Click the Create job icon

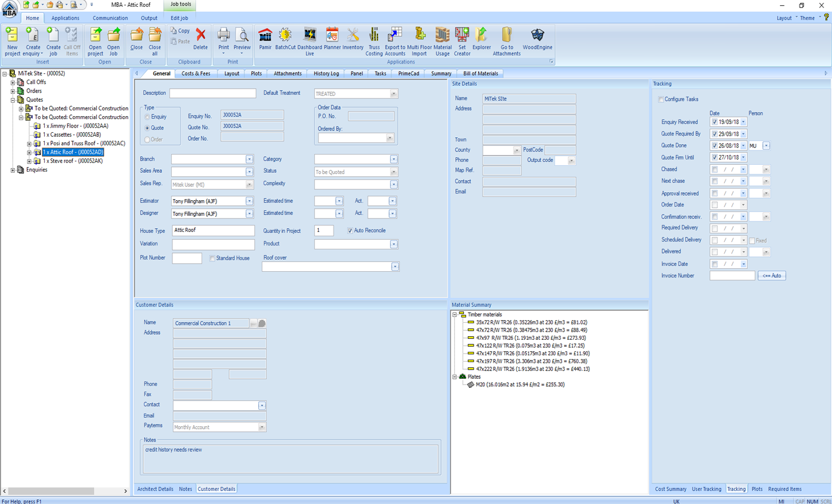tap(53, 41)
